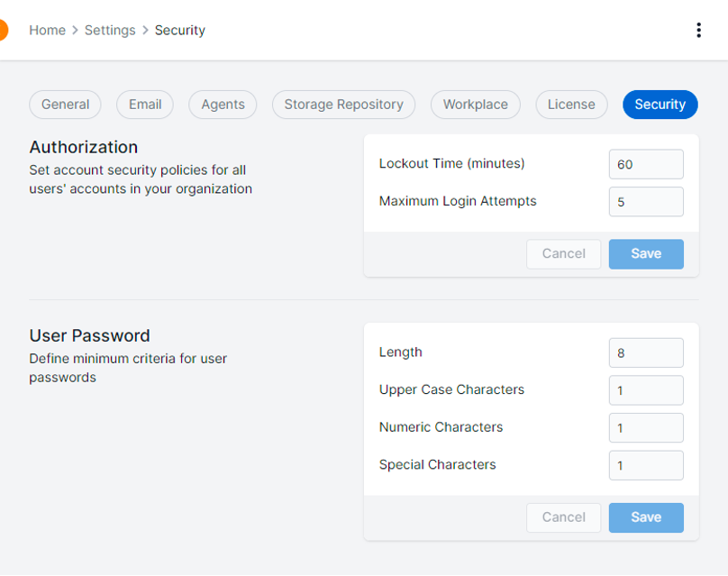
Task: Switch to the Workplace tab
Action: pyautogui.click(x=475, y=104)
